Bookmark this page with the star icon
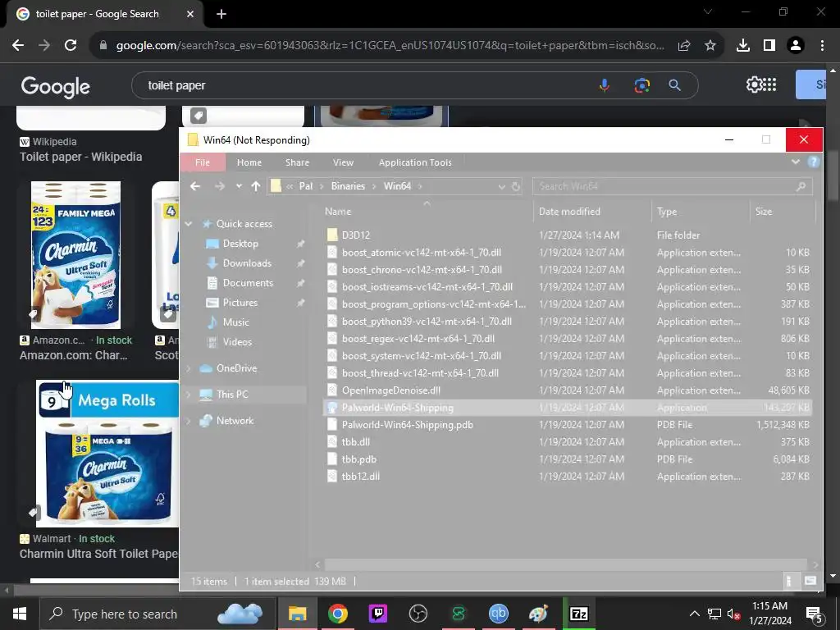 click(710, 46)
